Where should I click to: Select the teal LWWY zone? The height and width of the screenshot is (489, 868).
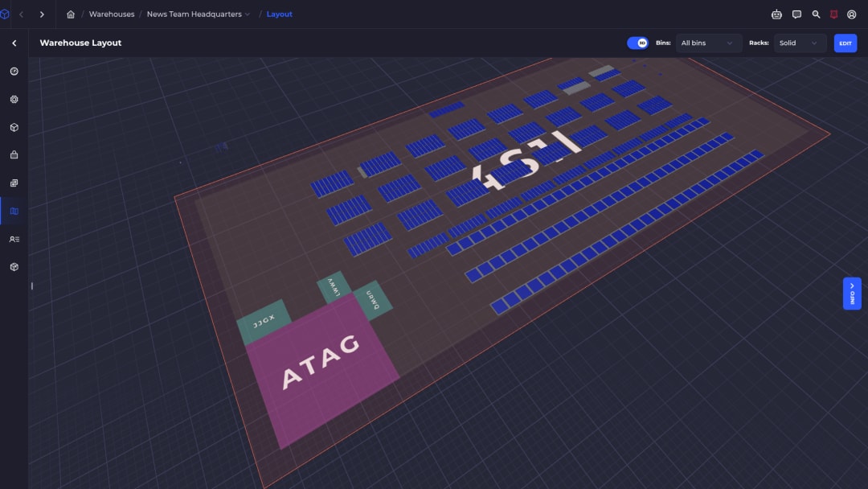(x=334, y=286)
